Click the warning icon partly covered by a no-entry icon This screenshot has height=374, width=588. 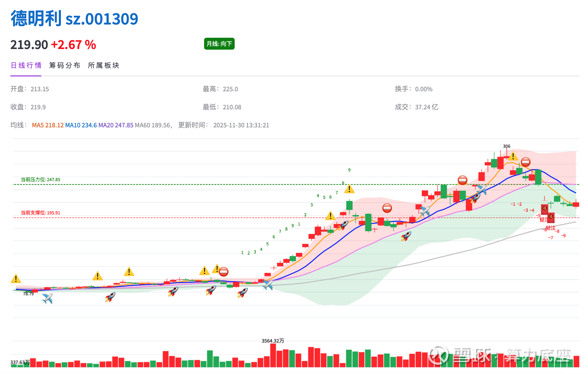[216, 269]
